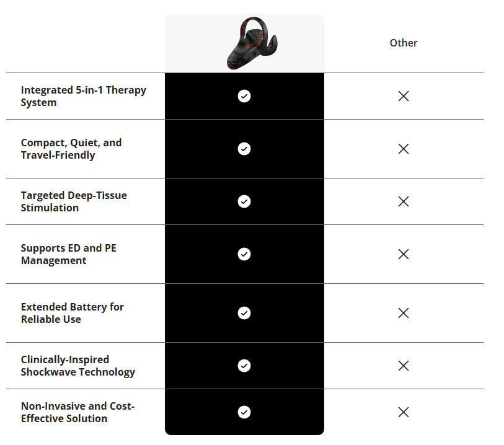Click the "Clinically-Inspired Shockwave Technology" text
The image size is (504, 445).
77,366
